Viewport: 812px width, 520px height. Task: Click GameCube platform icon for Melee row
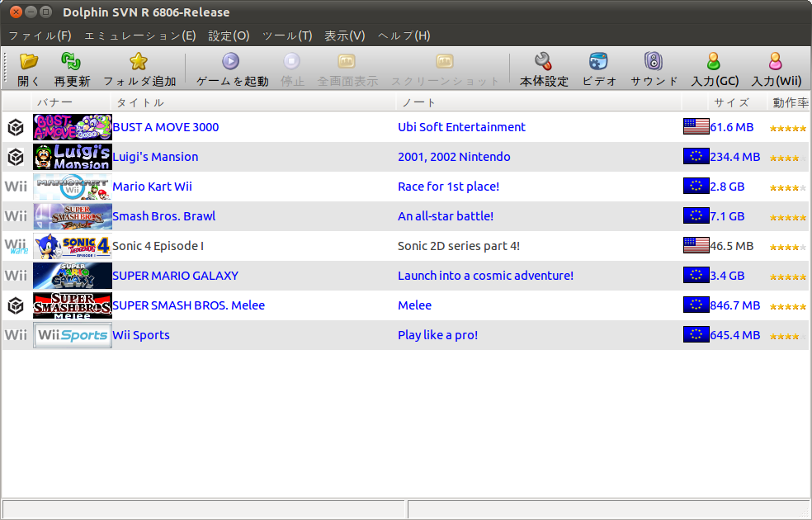[16, 305]
